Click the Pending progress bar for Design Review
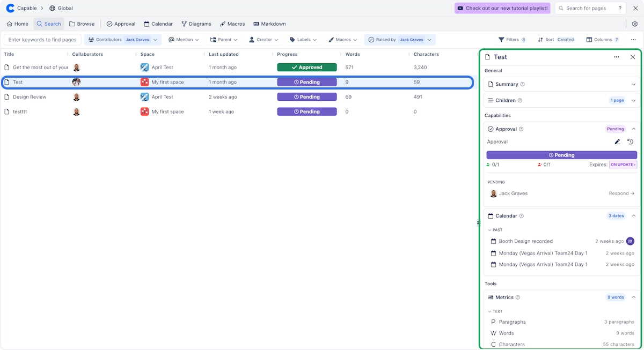Image resolution: width=644 pixels, height=350 pixels. (306, 97)
